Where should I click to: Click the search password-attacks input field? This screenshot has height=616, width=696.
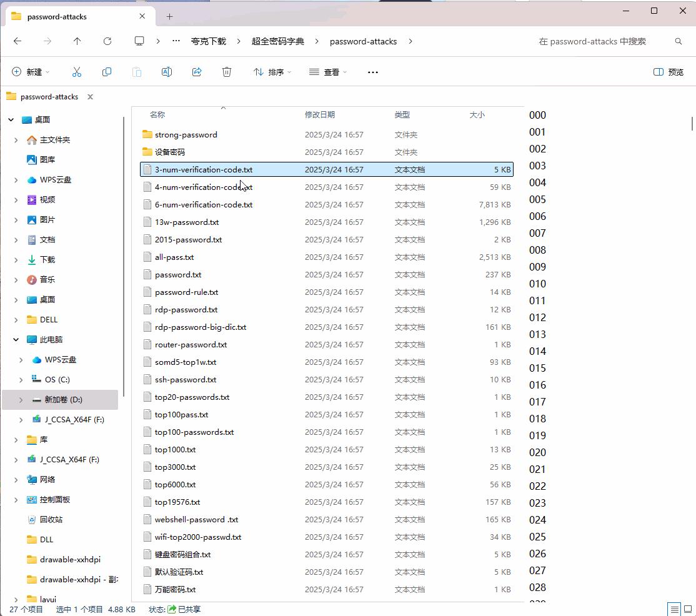(x=592, y=41)
